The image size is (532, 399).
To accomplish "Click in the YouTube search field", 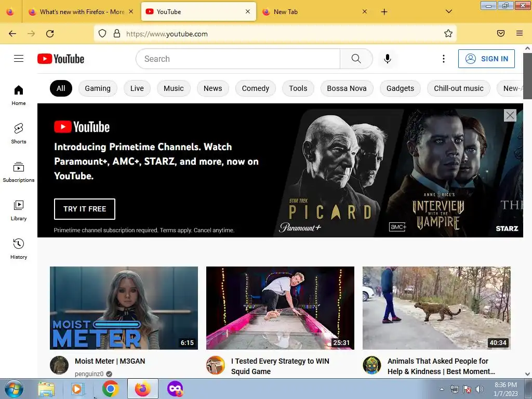I will click(238, 59).
